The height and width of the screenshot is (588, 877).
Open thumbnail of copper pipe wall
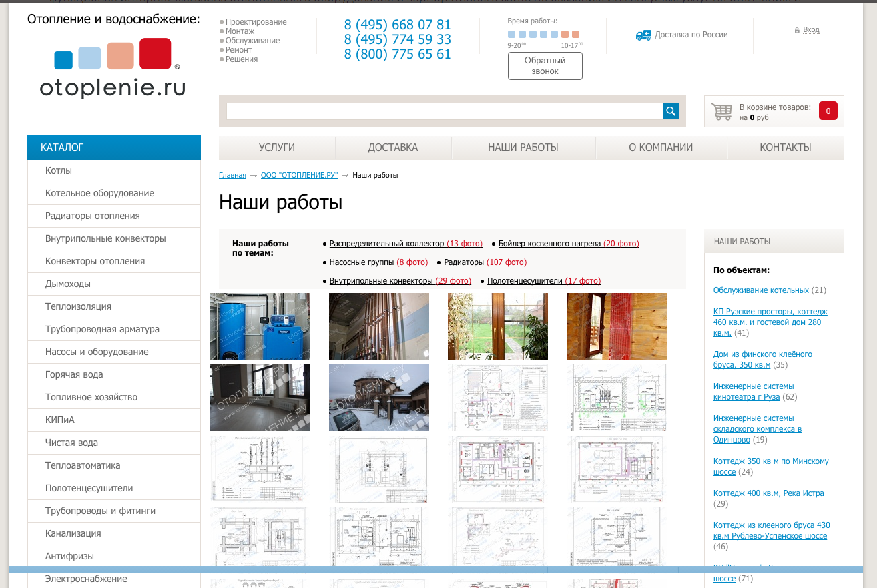(379, 326)
